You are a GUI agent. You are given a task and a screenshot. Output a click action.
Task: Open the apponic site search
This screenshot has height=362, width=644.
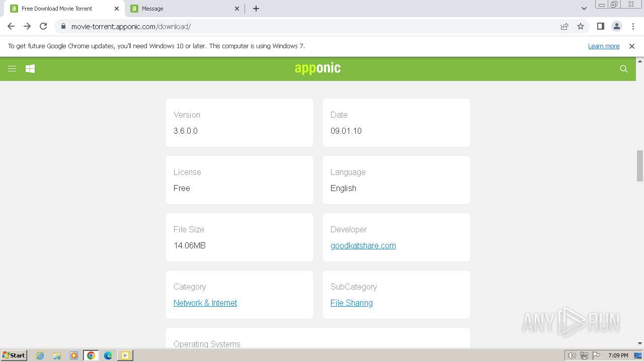click(624, 69)
